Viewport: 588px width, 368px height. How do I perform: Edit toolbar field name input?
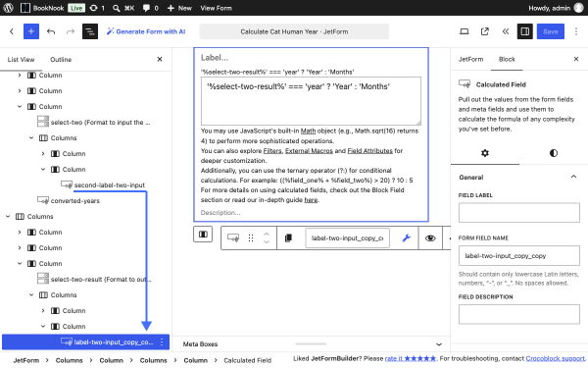tap(347, 238)
